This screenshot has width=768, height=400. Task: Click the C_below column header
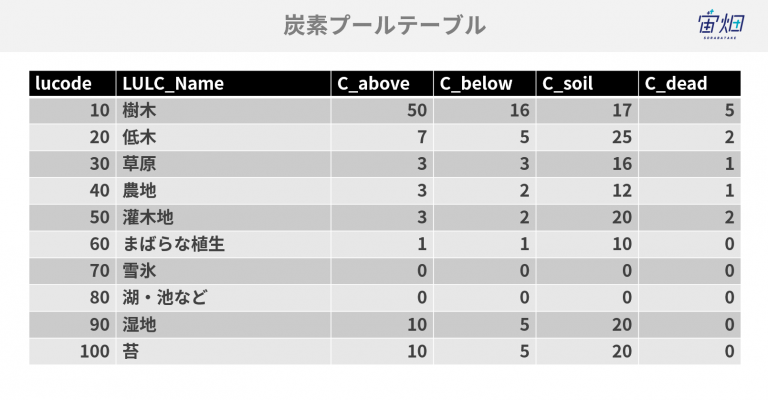point(484,83)
